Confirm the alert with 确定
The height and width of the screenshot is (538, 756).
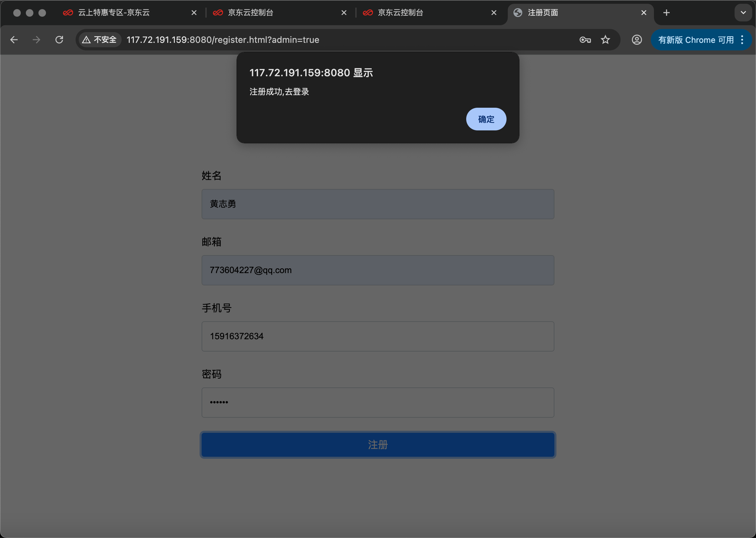click(486, 119)
